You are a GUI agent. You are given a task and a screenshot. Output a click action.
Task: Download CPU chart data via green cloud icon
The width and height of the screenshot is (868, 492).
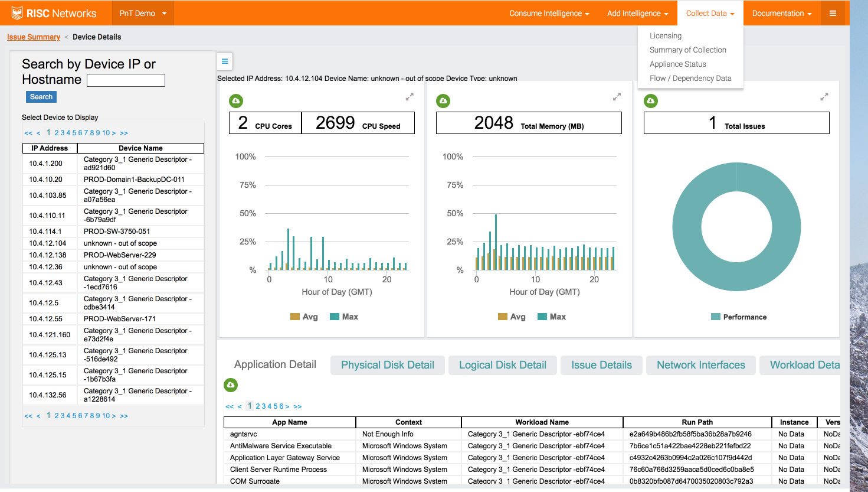click(x=236, y=101)
